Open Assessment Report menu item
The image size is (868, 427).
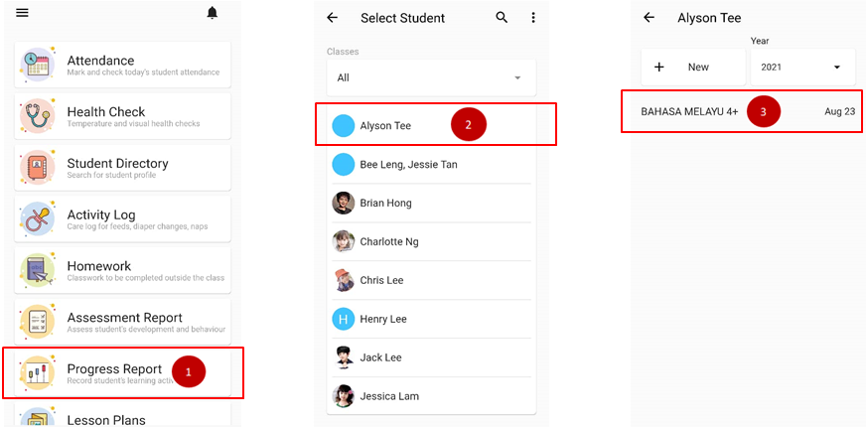123,323
